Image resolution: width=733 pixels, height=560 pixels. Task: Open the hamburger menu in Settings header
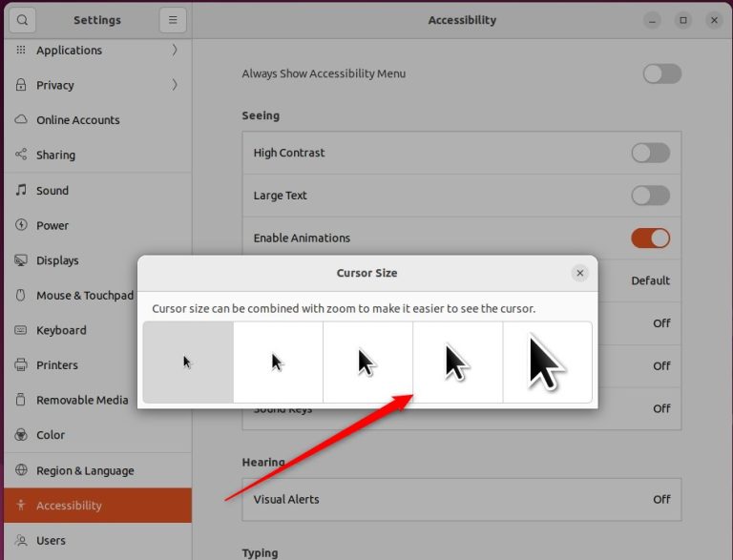click(173, 20)
